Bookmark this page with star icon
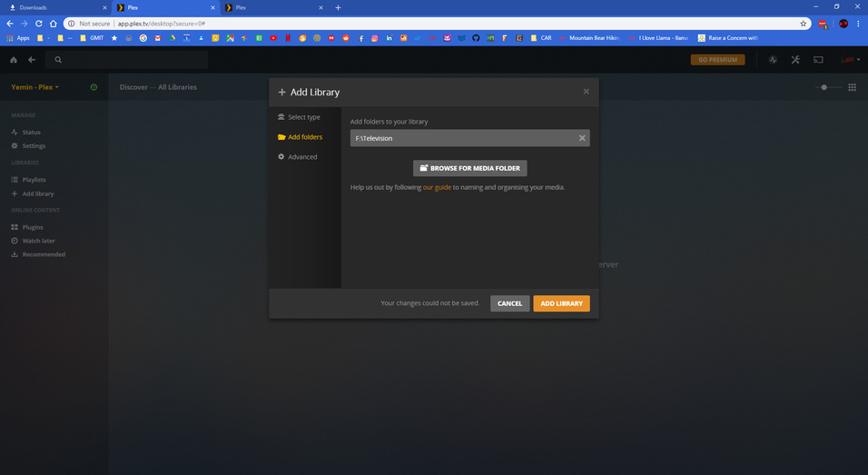 [x=804, y=24]
